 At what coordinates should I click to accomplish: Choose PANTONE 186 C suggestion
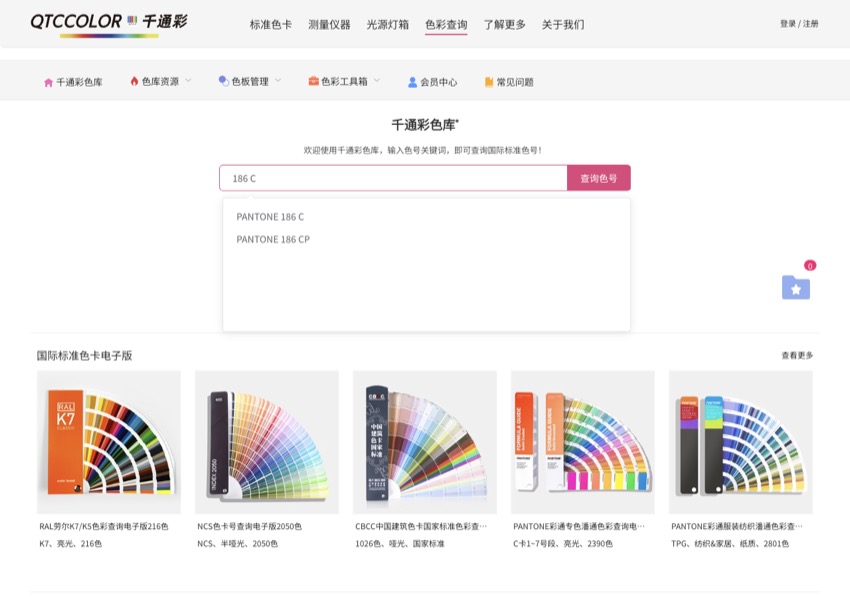point(270,217)
